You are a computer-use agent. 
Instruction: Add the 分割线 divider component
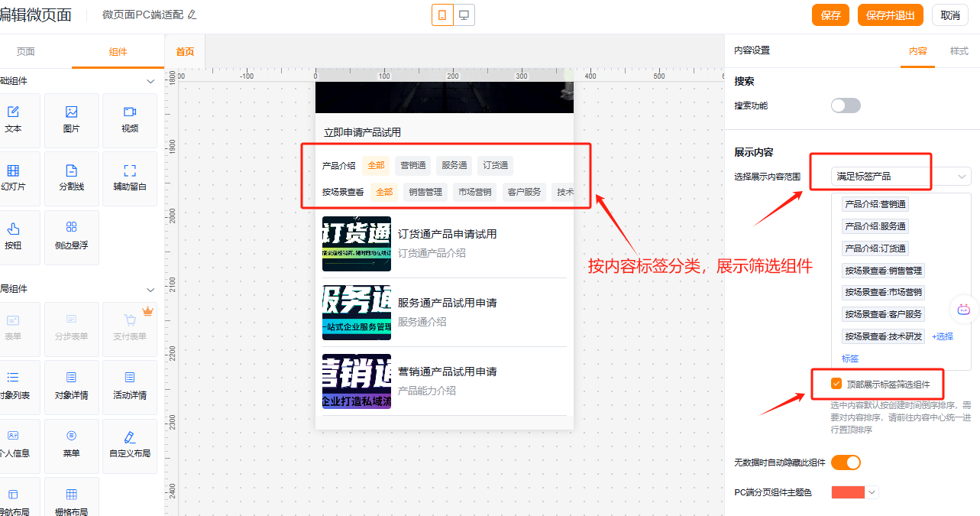[72, 178]
